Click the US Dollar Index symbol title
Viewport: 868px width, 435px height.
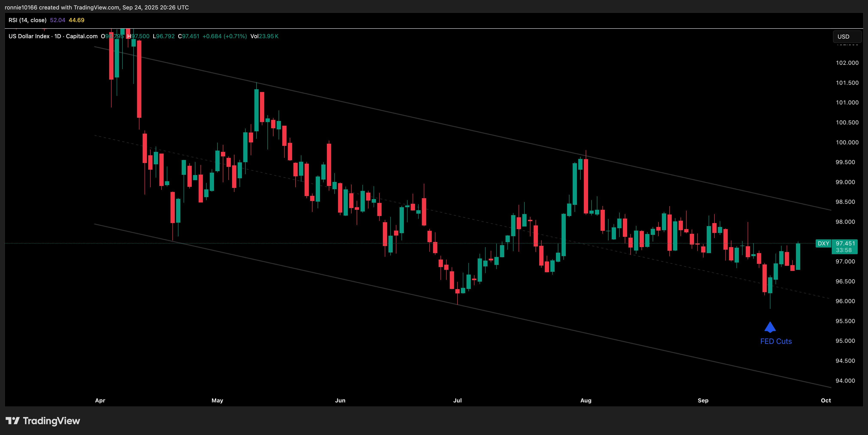(x=29, y=36)
